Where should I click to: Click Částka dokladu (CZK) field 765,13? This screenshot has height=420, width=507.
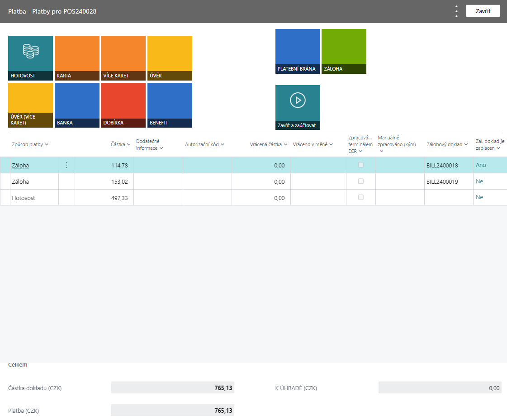[x=173, y=388]
